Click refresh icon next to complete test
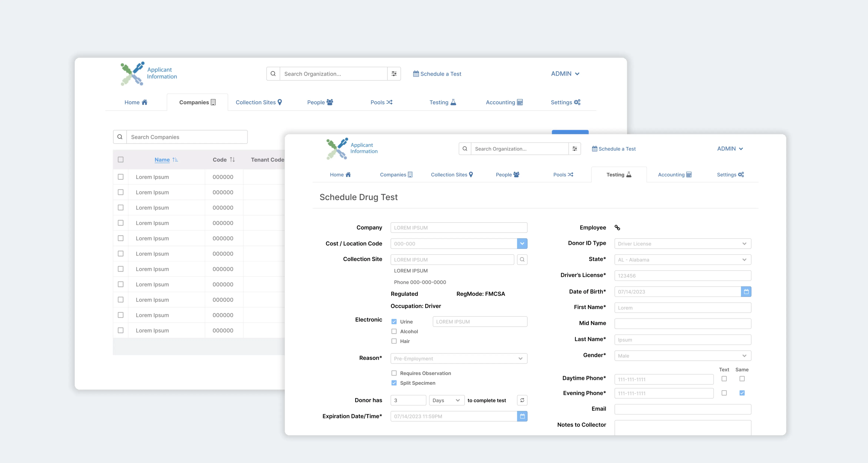This screenshot has width=868, height=463. 522,400
